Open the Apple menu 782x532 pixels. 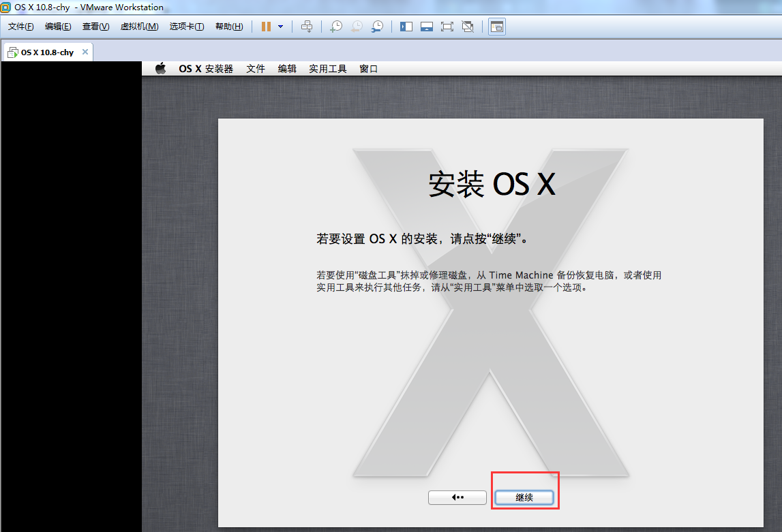(161, 68)
